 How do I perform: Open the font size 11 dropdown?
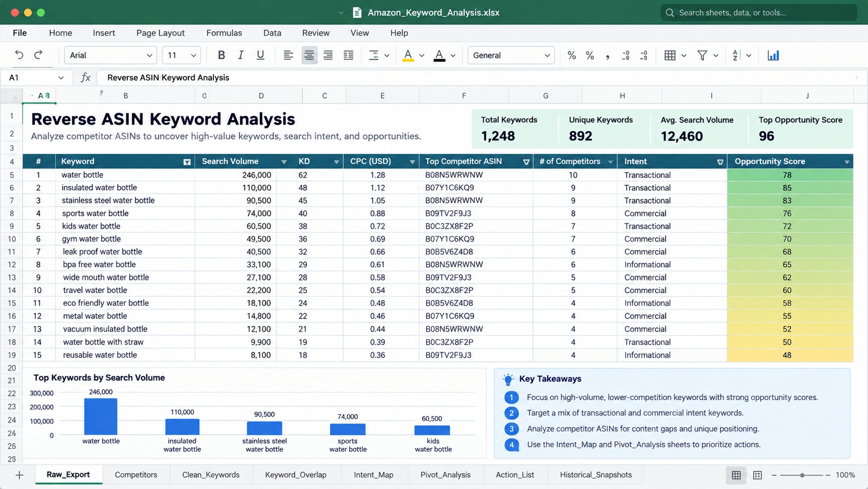tap(182, 55)
